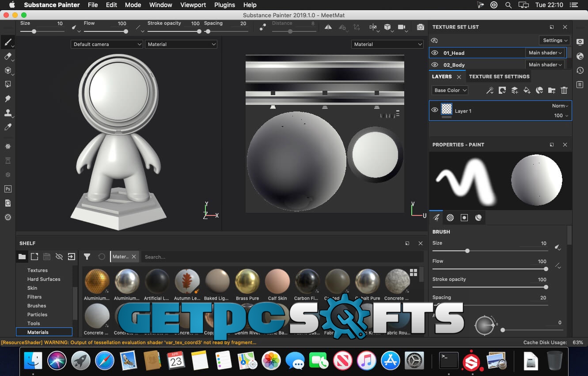Open the 2D viewport Material dropdown
588x376 pixels.
387,44
